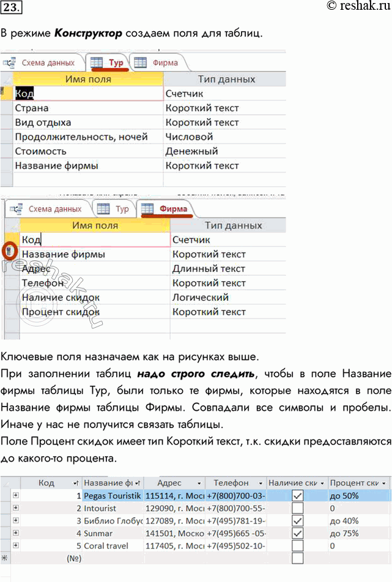Click the Счетчик data type in Тур table
392x582 pixels.
(x=224, y=94)
